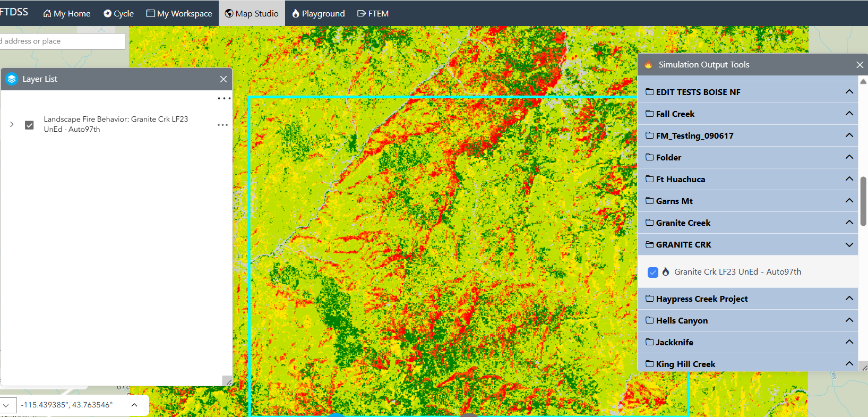Image resolution: width=868 pixels, height=417 pixels.
Task: Expand the Hells Canyon folder chevron
Action: (849, 320)
